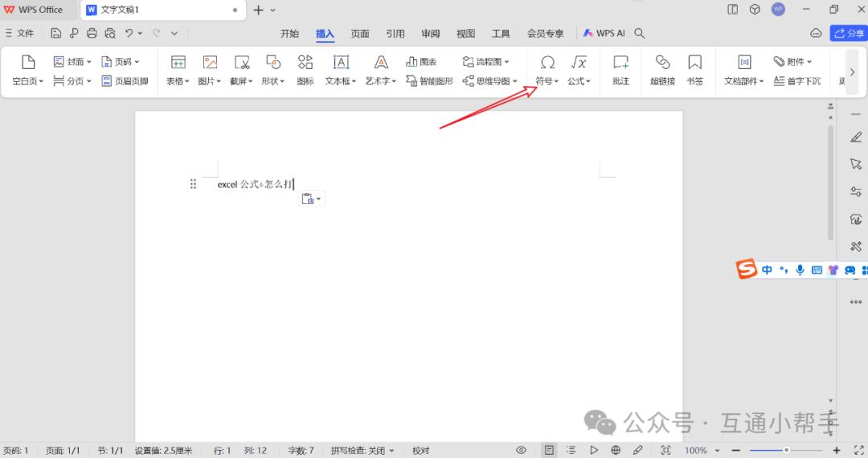Image resolution: width=868 pixels, height=458 pixels.
Task: Expand quick access toolbar dropdown arrow
Action: pyautogui.click(x=174, y=33)
